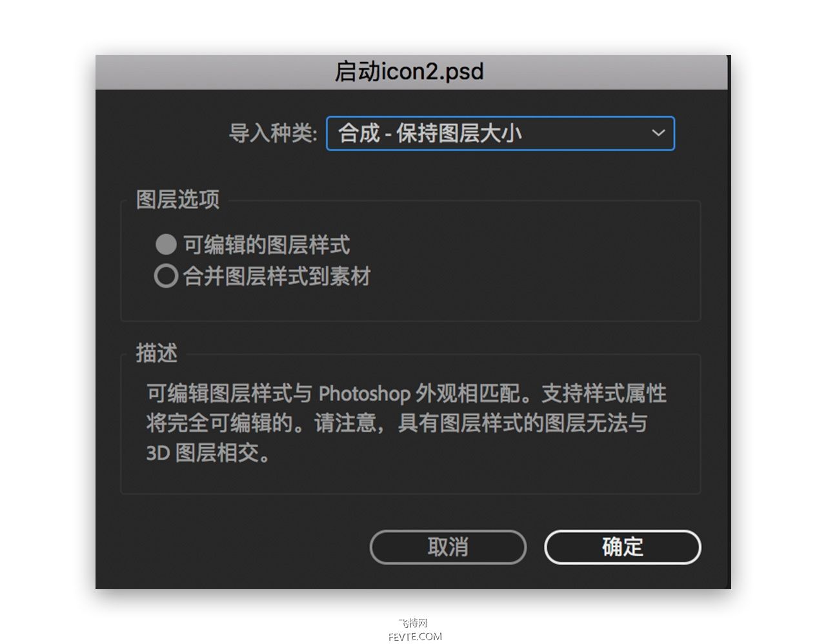Expand the 合成 - 保持图层大小 combo box
This screenshot has height=644, width=826.
pos(500,133)
